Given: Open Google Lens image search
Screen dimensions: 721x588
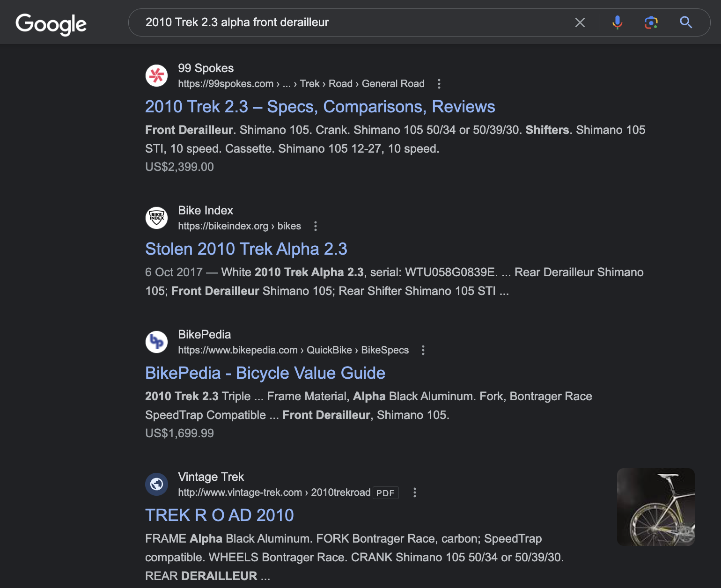Looking at the screenshot, I should point(651,22).
